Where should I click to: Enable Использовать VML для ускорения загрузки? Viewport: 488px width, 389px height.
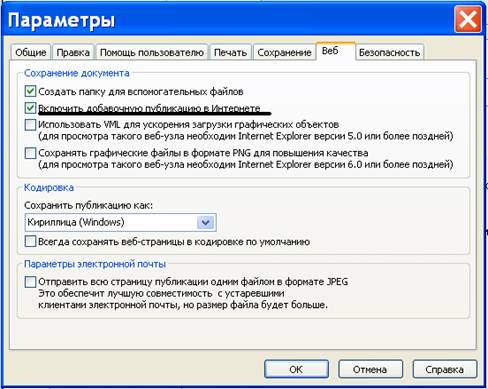(x=30, y=125)
